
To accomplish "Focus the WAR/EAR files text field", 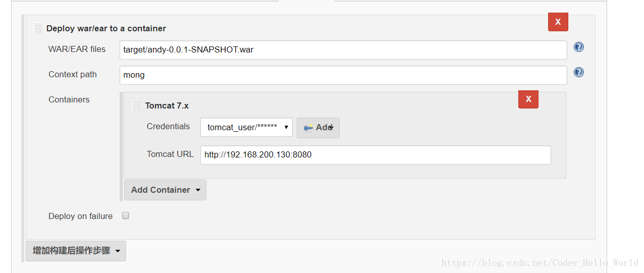I will [343, 50].
